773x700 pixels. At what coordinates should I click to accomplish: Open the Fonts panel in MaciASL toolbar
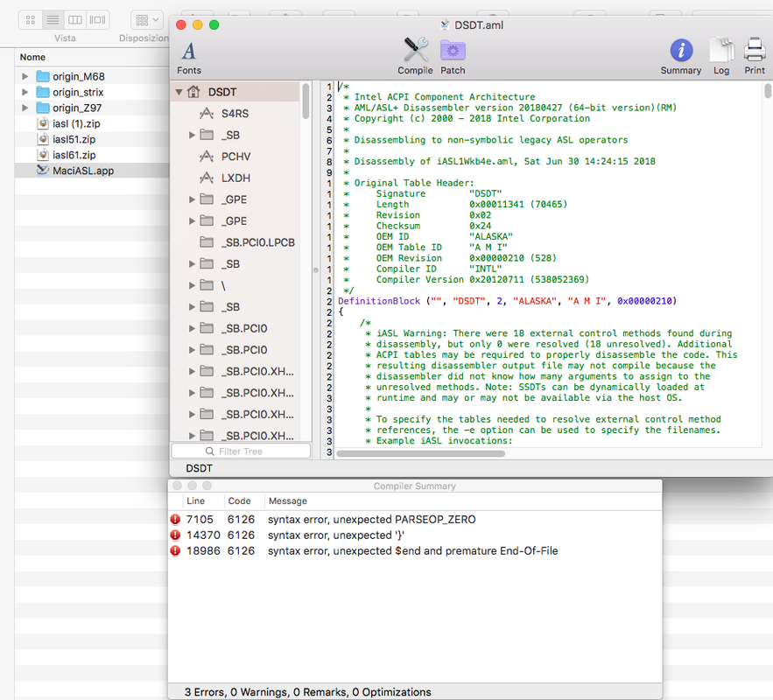click(189, 57)
